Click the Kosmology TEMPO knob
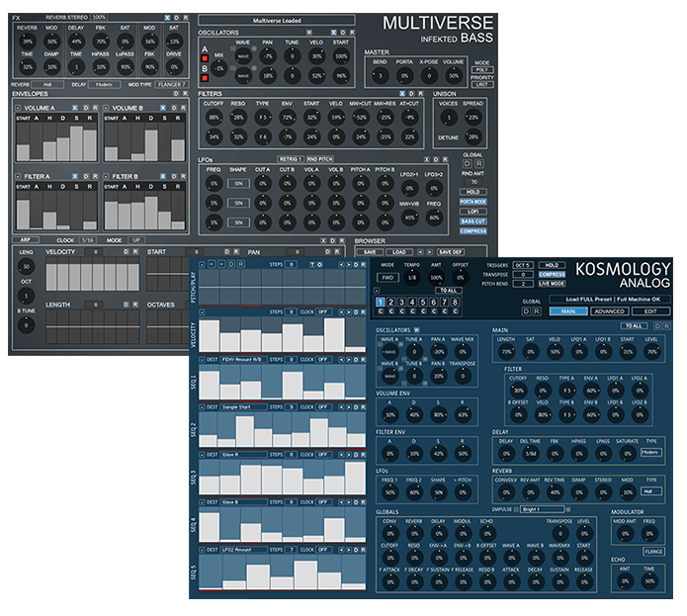687x616 pixels. [411, 279]
